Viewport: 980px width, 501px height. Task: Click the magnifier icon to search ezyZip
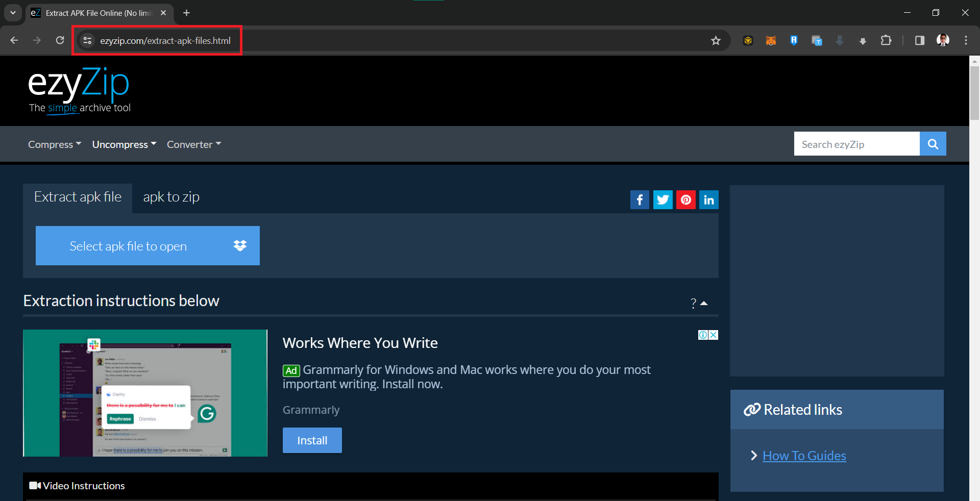point(933,144)
